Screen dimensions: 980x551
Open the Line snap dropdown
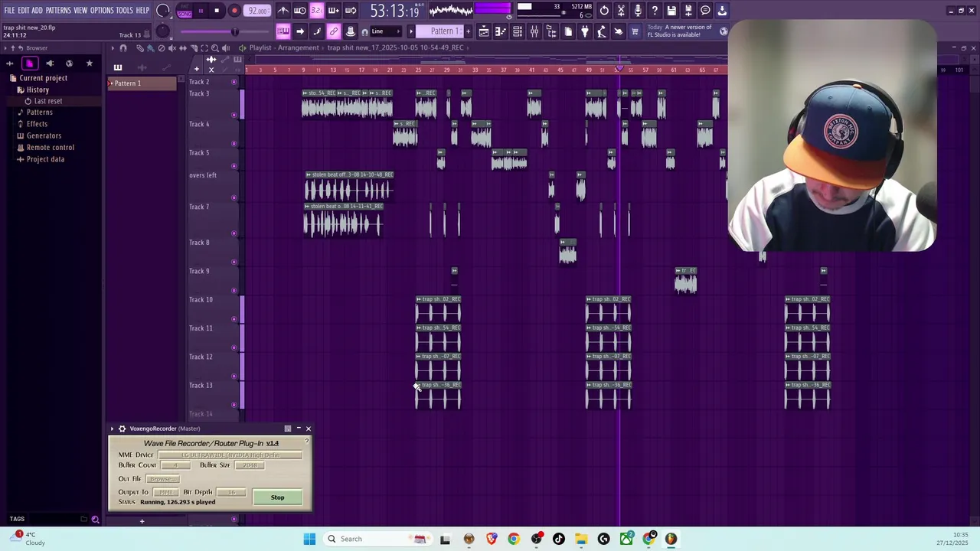click(386, 31)
